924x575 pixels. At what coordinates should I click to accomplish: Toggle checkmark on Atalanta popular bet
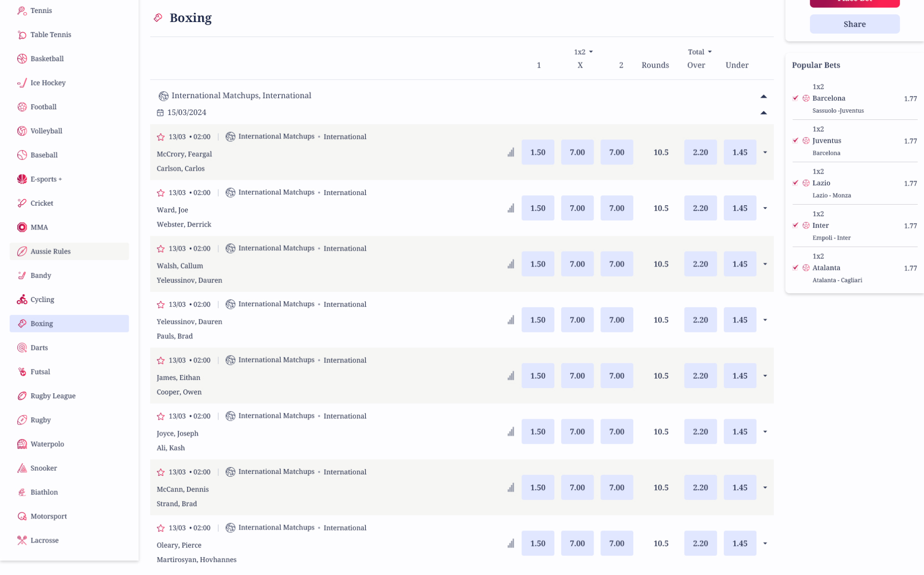796,268
